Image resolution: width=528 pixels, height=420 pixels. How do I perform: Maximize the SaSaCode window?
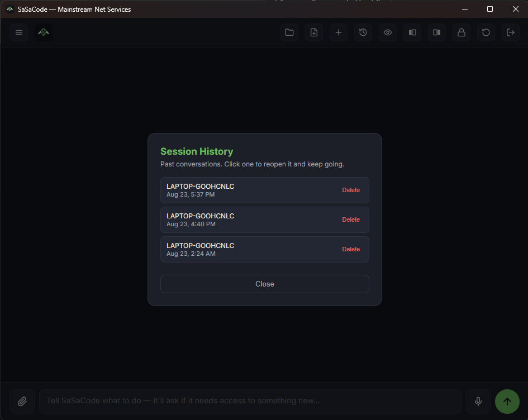click(490, 9)
